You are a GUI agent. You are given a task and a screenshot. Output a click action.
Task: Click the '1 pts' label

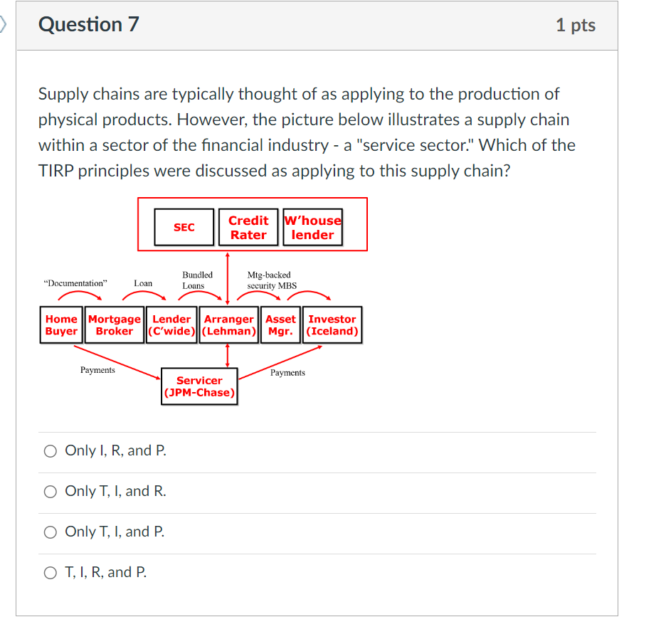pos(575,24)
